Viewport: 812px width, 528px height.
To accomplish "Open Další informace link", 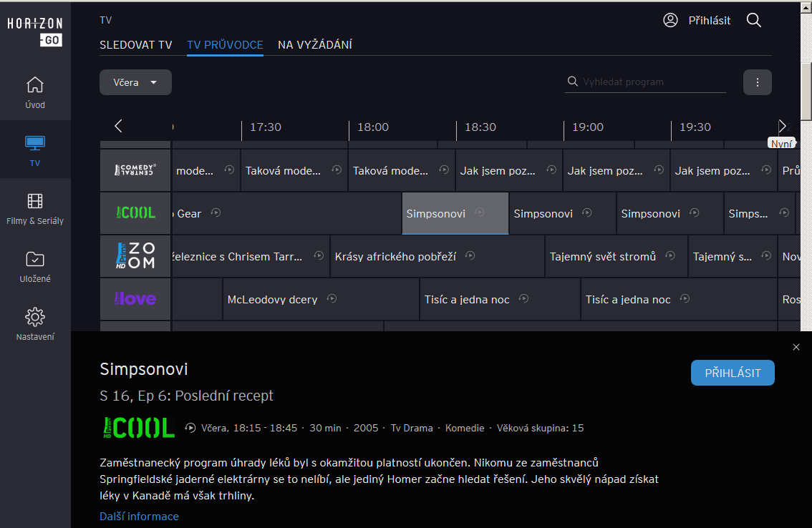I will click(139, 516).
